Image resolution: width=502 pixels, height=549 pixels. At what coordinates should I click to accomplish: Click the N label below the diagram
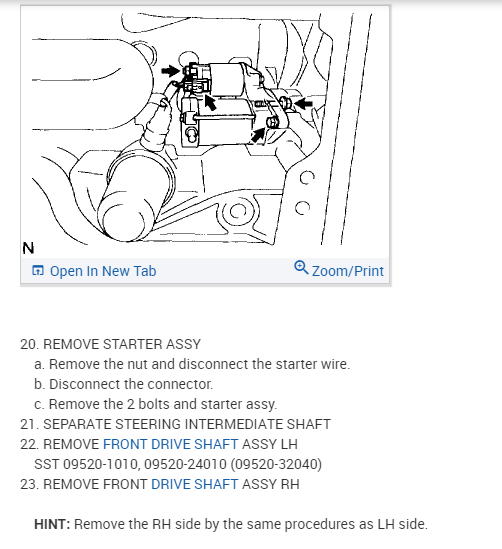[x=28, y=248]
